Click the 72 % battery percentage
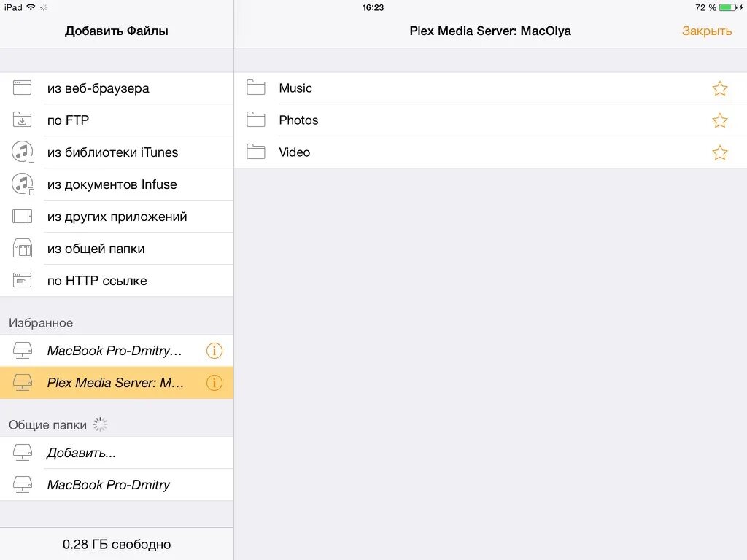Viewport: 747px width, 560px height. 705,7
